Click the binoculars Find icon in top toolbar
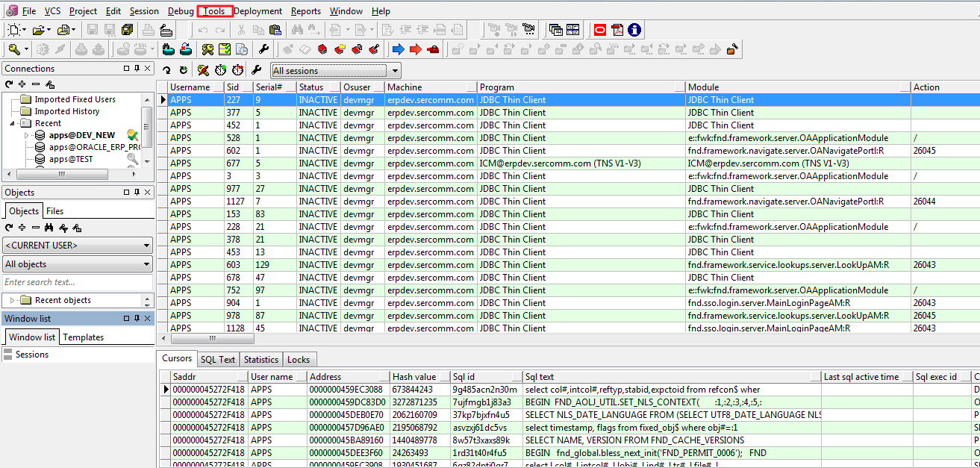Image resolution: width=980 pixels, height=468 pixels. click(297, 30)
